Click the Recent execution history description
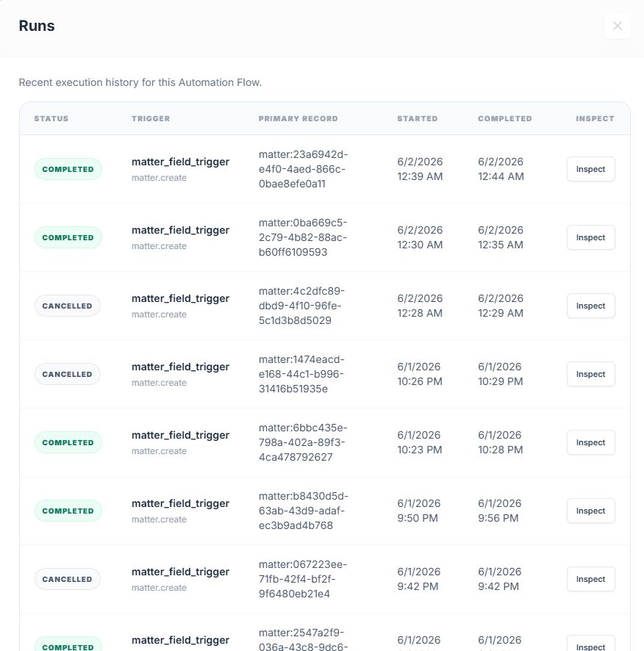 [140, 82]
